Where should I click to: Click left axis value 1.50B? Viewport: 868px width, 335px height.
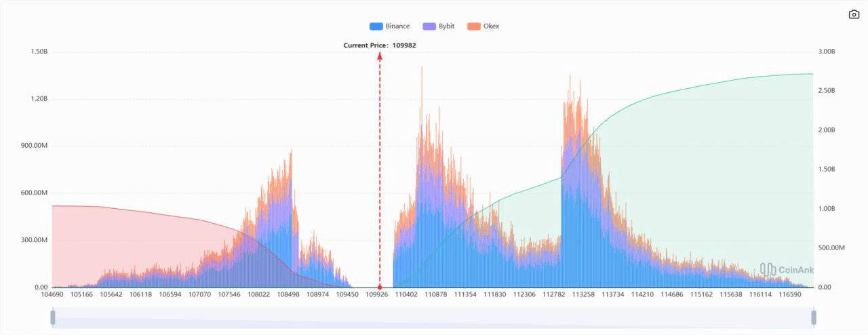tap(39, 52)
